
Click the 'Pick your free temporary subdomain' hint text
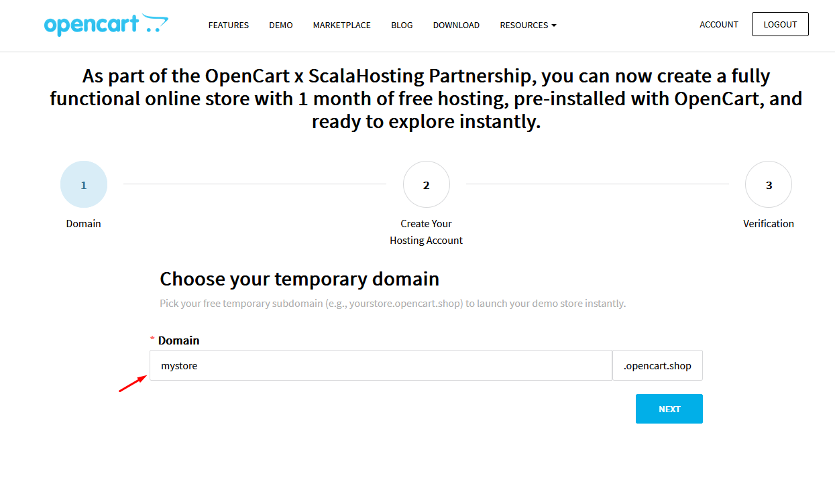(x=392, y=304)
